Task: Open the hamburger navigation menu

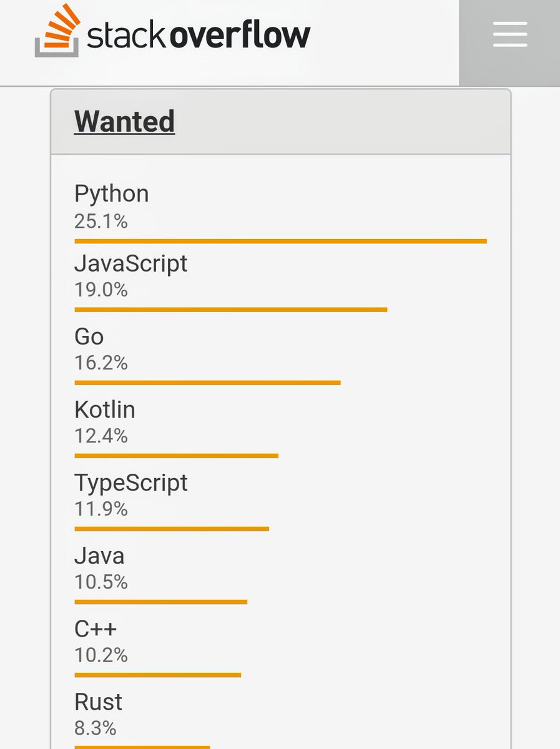Action: (x=509, y=36)
